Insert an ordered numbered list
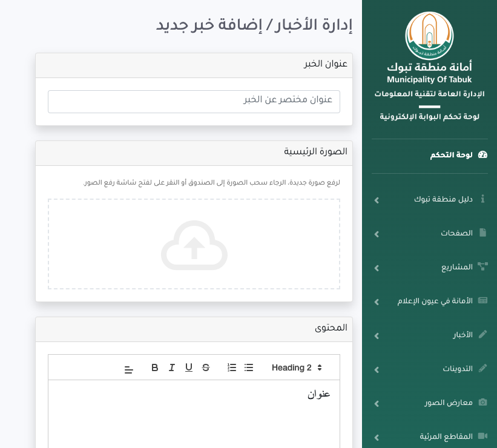The height and width of the screenshot is (448, 497). (x=232, y=367)
